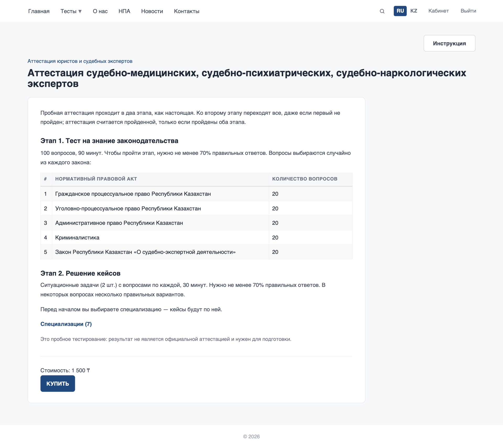Image resolution: width=503 pixels, height=448 pixels.
Task: Select row Закон «О судебно-экспертной деятельности»
Action: tap(196, 252)
